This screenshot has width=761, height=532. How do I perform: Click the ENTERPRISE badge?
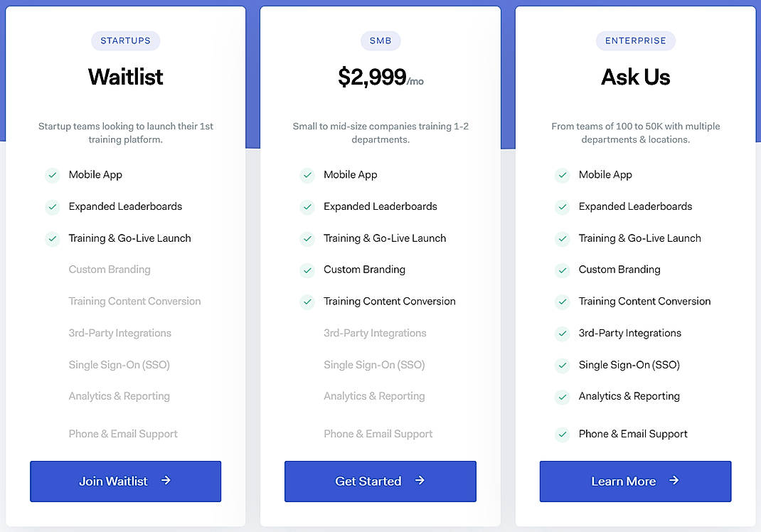(x=635, y=41)
